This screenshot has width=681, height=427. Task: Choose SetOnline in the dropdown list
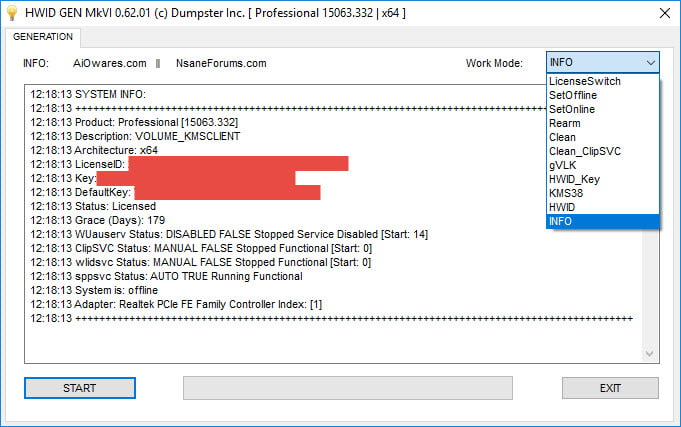click(x=602, y=109)
